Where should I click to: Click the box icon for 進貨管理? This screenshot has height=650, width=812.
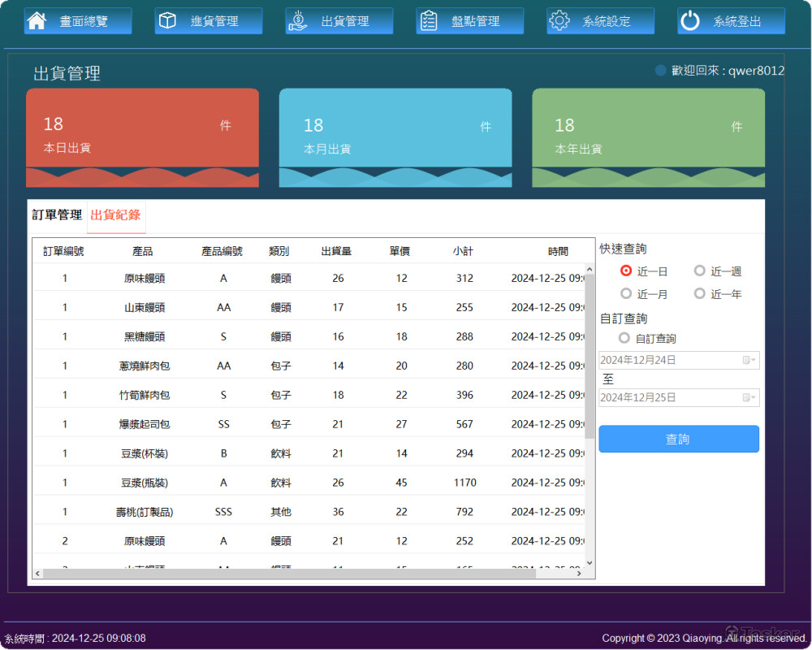point(167,21)
